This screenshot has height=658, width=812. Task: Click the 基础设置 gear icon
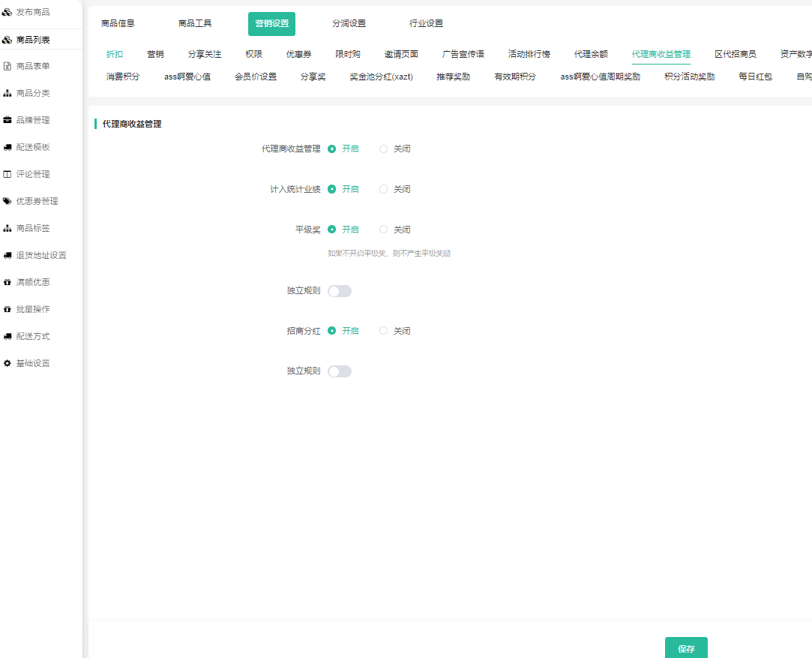coord(7,363)
